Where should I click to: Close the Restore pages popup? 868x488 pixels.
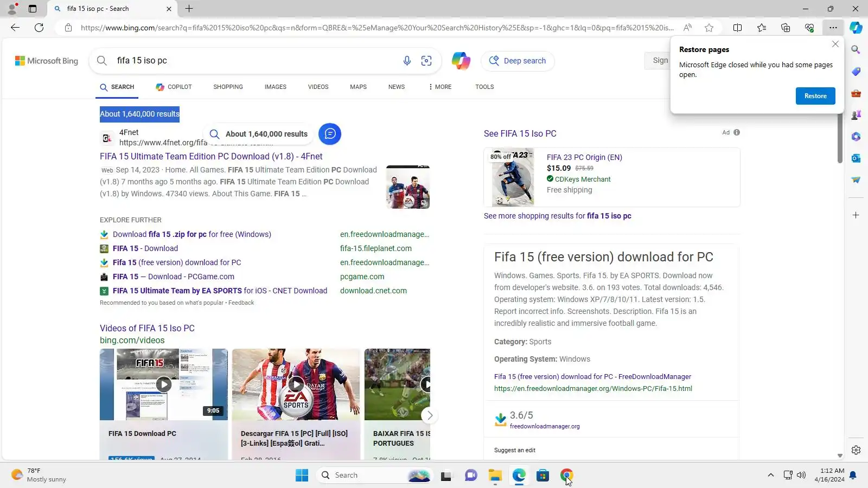pos(835,44)
